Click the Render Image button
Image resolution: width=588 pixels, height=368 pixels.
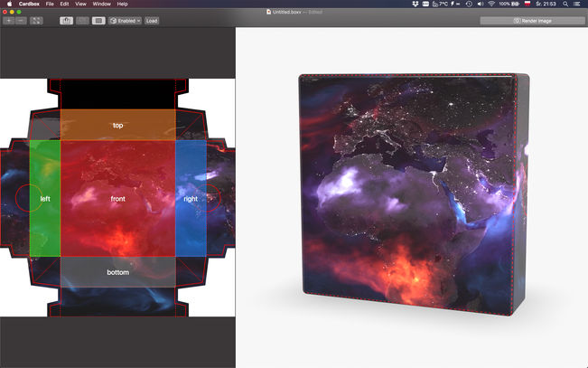[531, 20]
